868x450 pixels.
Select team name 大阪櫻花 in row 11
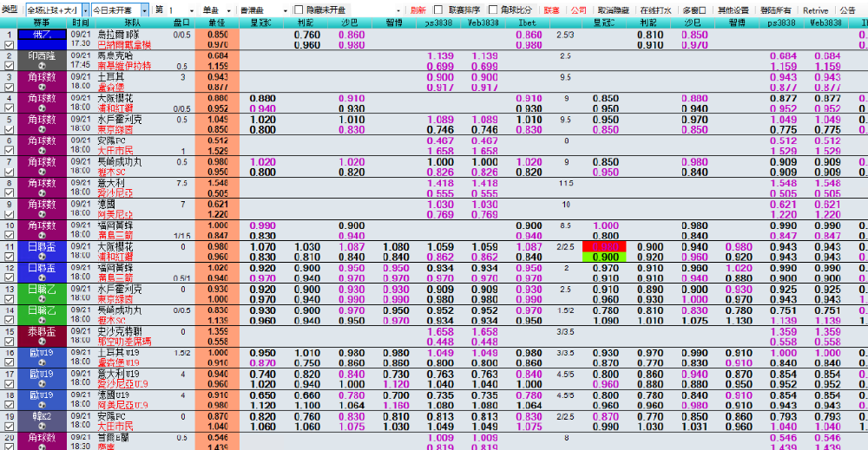(115, 246)
